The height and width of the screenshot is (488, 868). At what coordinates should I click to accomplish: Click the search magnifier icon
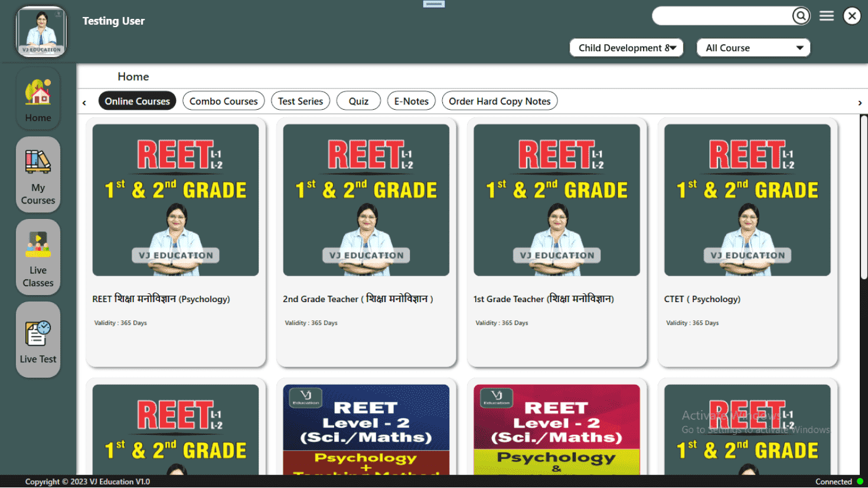(801, 16)
